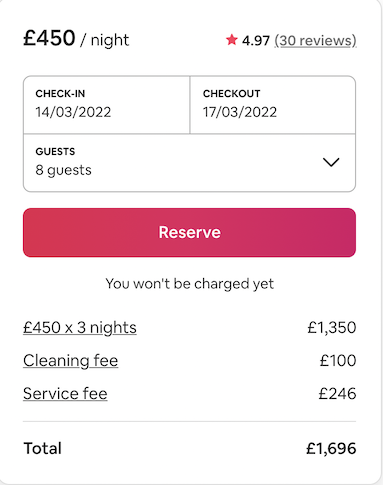Open the 8 guests selector
This screenshot has width=383, height=485.
click(189, 163)
